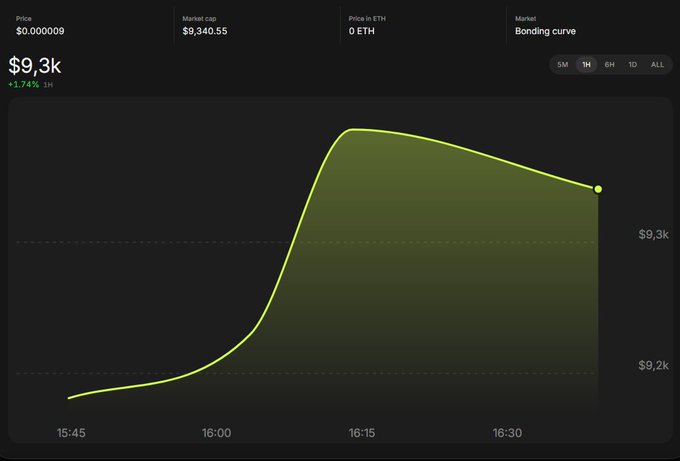
Task: Click the 0 ETH price value
Action: 362,31
